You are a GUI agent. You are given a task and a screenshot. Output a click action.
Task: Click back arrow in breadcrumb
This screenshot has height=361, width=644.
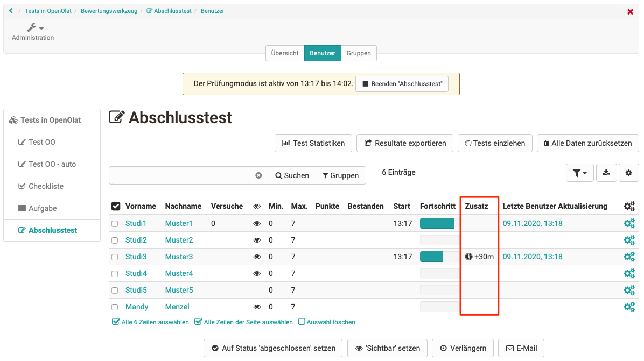[x=11, y=11]
